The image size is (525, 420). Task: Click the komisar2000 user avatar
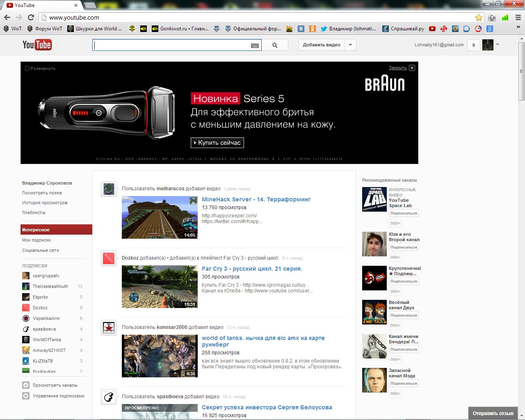click(109, 328)
